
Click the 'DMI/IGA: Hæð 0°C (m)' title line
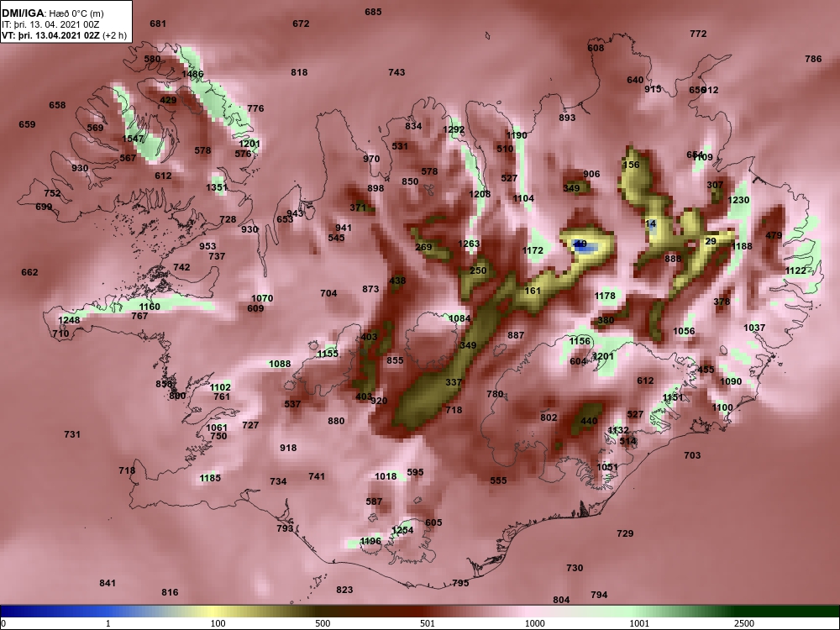point(52,13)
